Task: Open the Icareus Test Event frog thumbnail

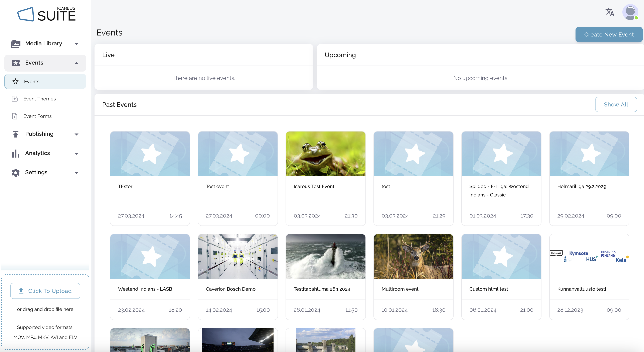Action: 325,154
